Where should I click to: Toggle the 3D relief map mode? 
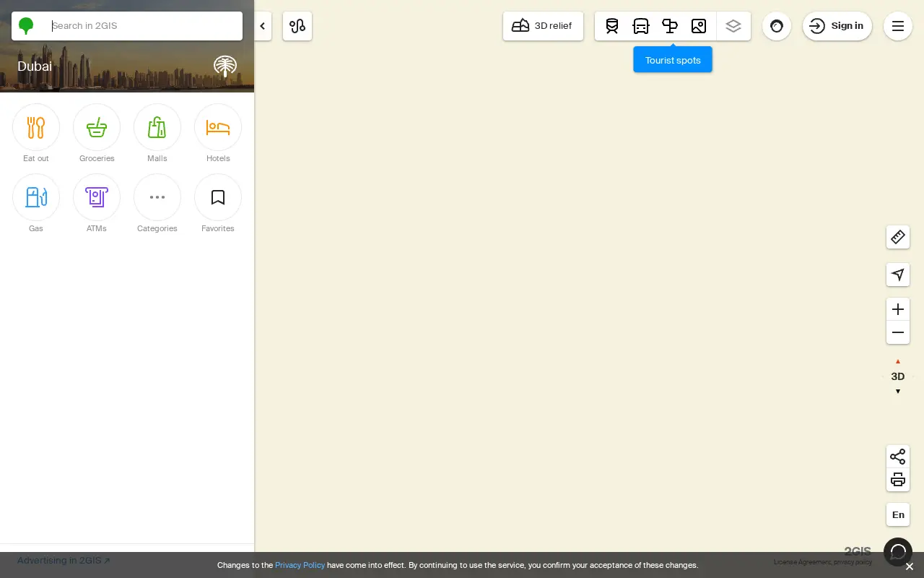(x=543, y=26)
